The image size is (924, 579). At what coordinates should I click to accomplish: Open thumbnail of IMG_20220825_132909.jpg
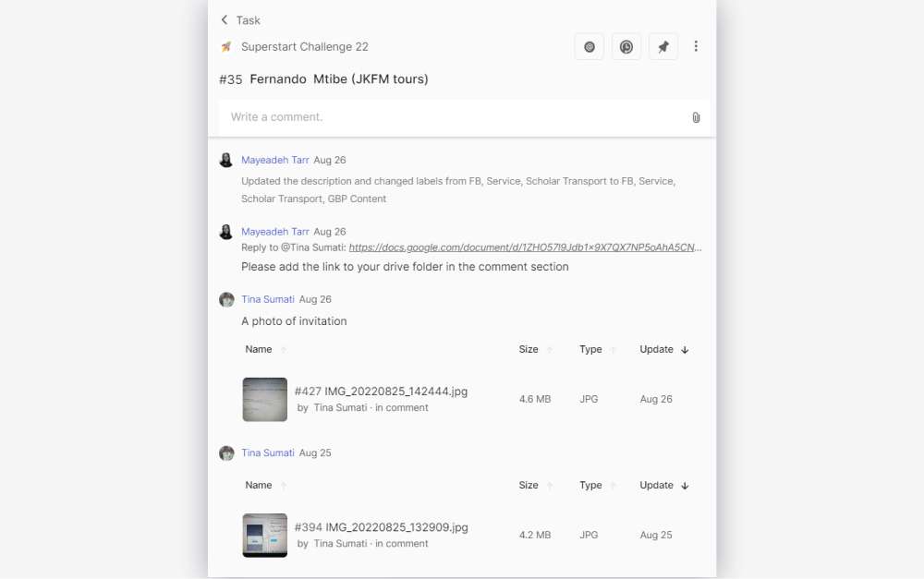[x=265, y=536]
